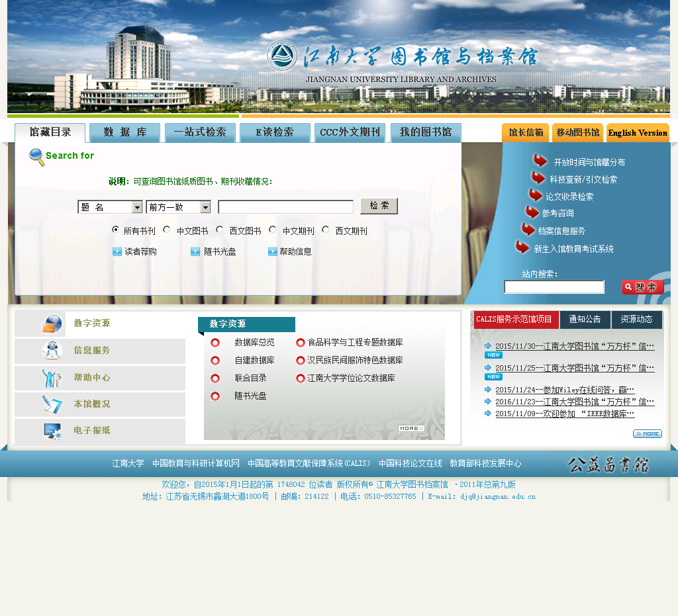The image size is (678, 616).
Task: Open the 中国教育与科研计算机网 footer link
Action: pyautogui.click(x=196, y=464)
